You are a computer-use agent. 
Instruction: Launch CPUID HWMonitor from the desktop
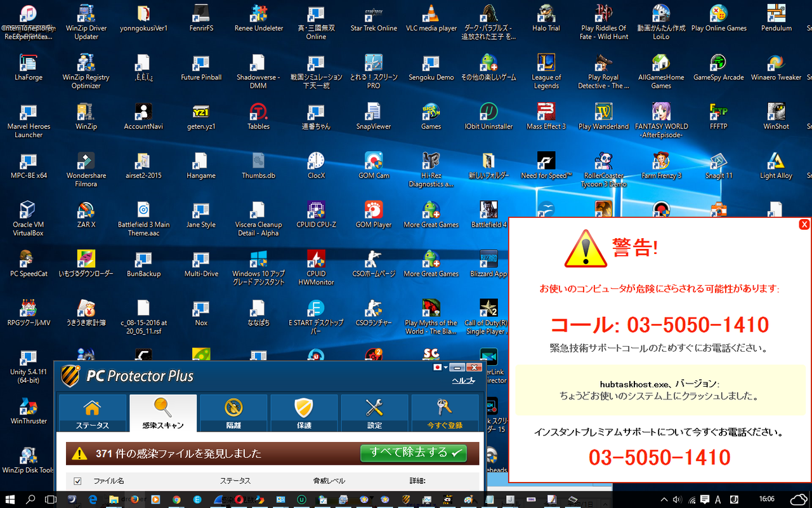pyautogui.click(x=316, y=268)
